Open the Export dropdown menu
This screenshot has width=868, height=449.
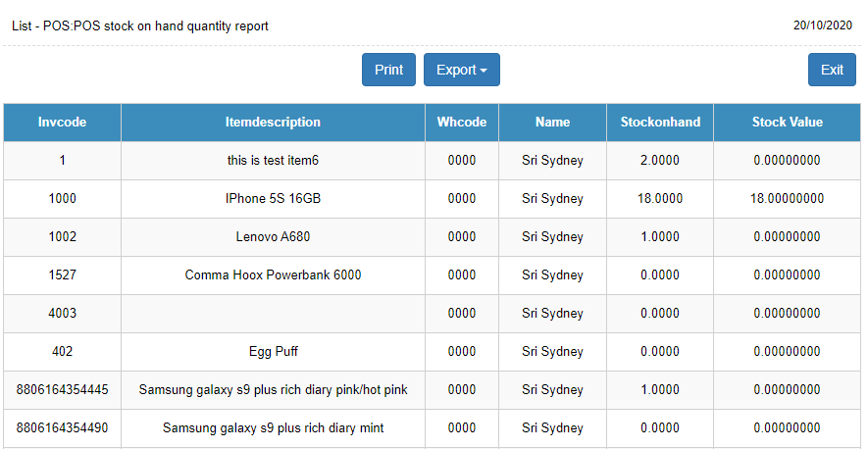[461, 70]
